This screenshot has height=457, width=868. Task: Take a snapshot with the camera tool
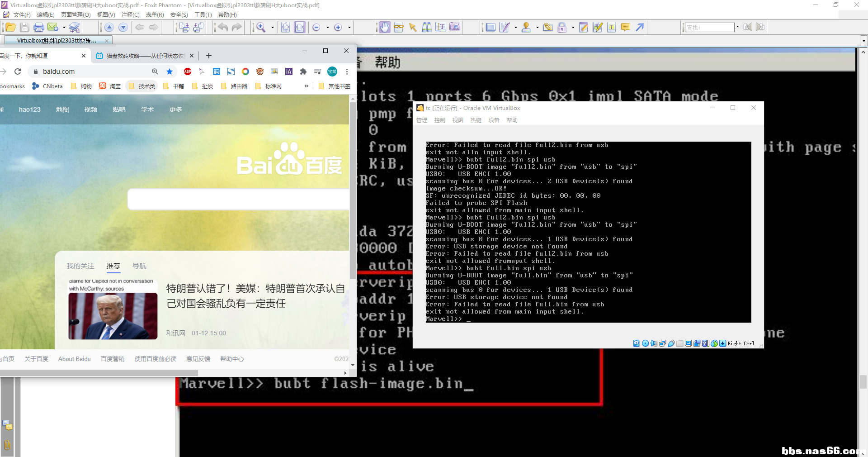click(455, 27)
